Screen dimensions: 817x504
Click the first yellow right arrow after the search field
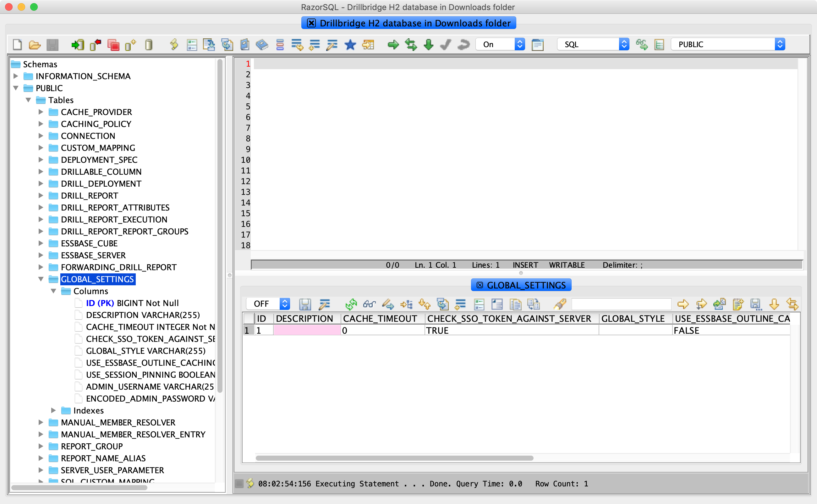coord(683,304)
